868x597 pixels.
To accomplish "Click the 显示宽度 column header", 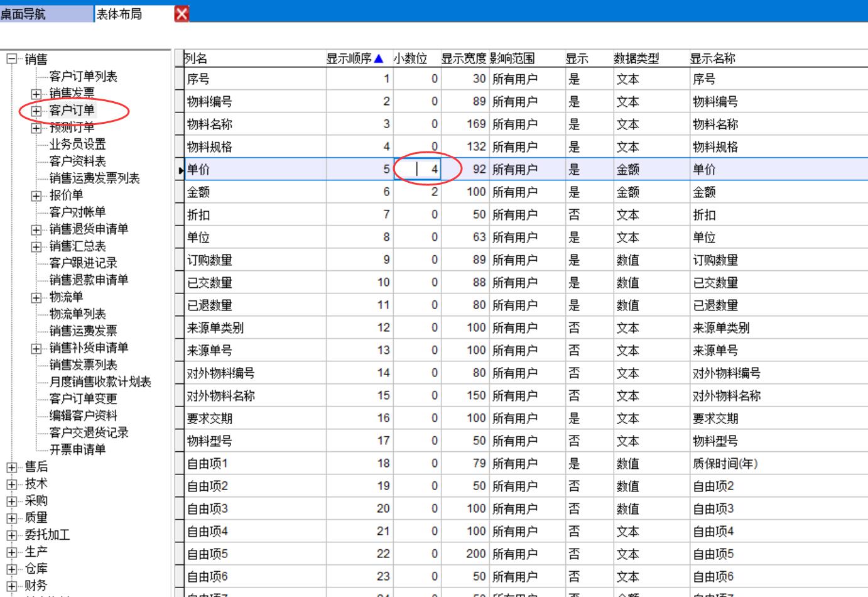I will [464, 58].
